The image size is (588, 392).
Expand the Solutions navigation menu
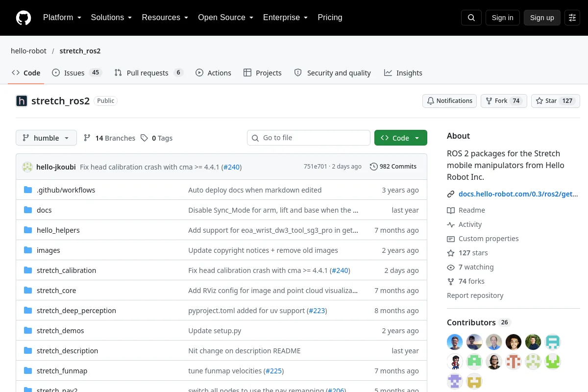pos(111,18)
